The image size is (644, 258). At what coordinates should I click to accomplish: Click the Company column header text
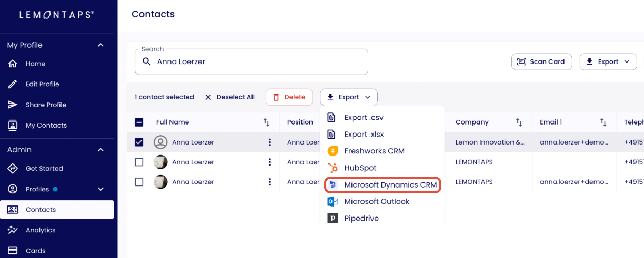(x=472, y=122)
